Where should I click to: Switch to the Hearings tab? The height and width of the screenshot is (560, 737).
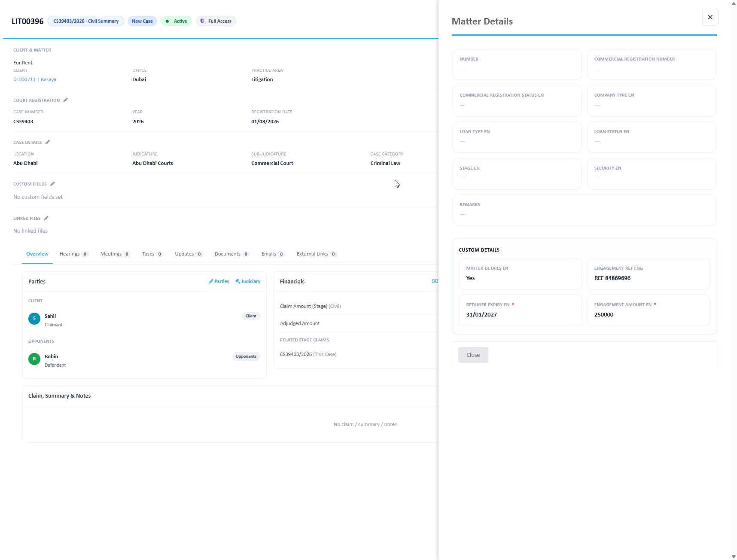click(74, 254)
